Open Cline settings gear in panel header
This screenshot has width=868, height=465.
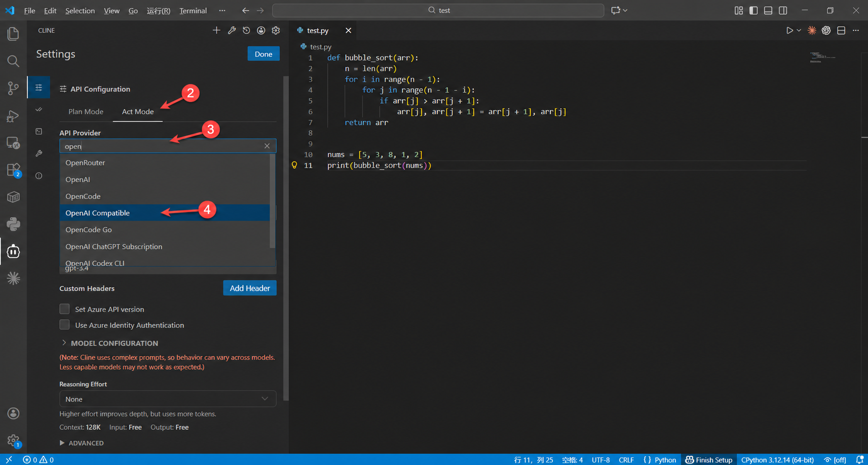[276, 30]
